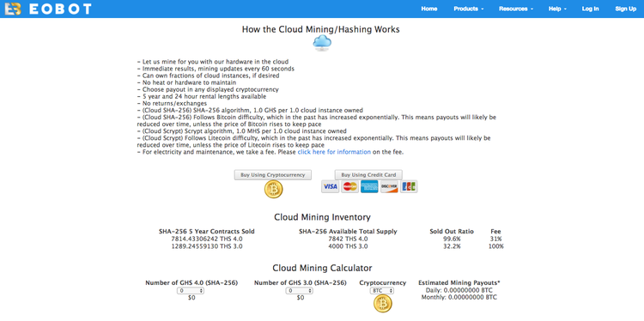Click the No returns/exchanges line

pos(172,104)
